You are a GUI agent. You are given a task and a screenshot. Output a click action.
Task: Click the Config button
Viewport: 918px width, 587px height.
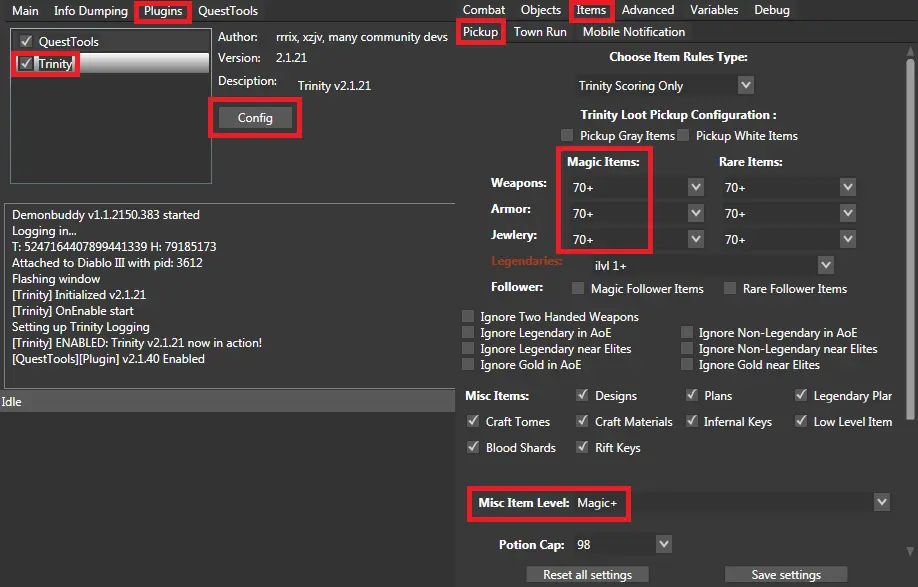point(255,118)
